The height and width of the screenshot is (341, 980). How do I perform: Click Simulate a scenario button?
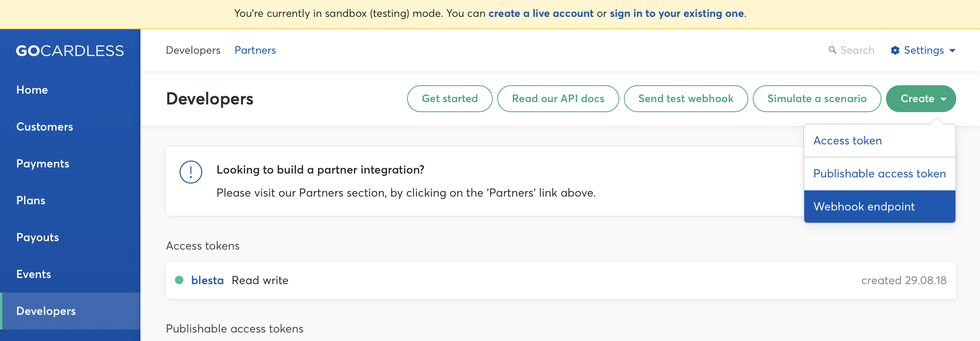coord(817,99)
